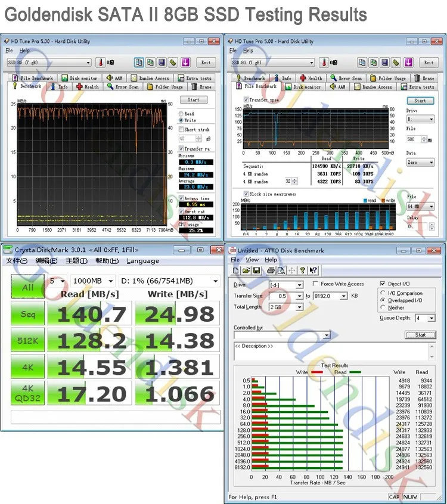Screen dimensions: 447x504
Task: Toggle Access time checkbox
Action: tap(181, 198)
